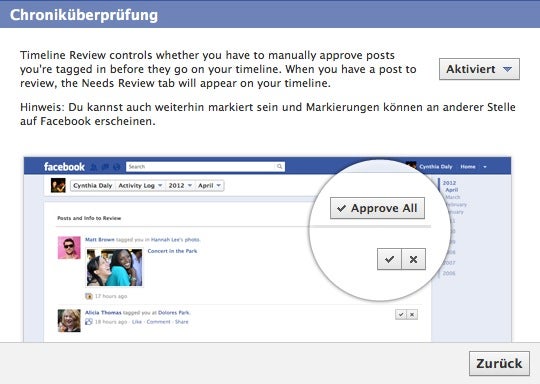
Task: Open the friend requests icon in top bar
Action: [x=94, y=167]
